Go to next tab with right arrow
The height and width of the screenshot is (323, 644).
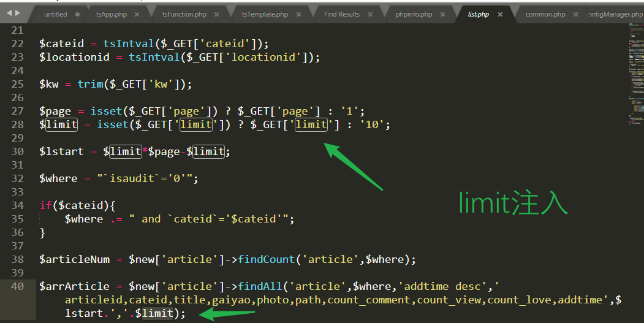tap(17, 13)
